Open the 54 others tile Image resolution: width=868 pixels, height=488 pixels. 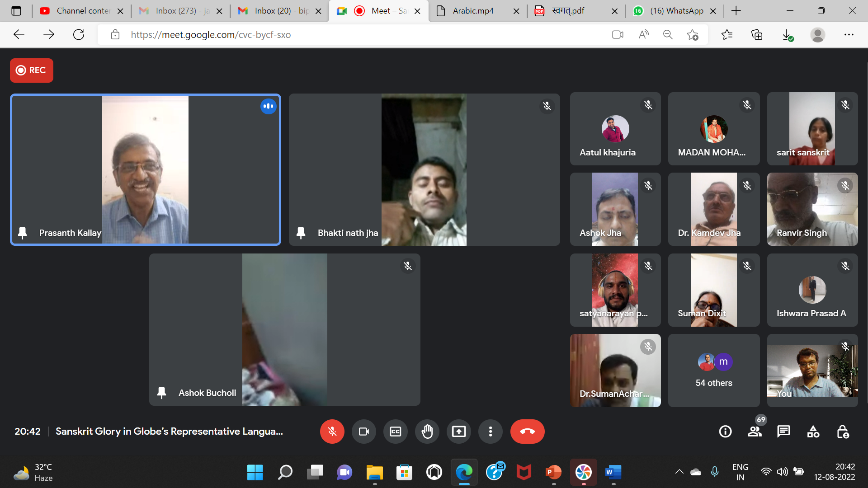tap(713, 371)
